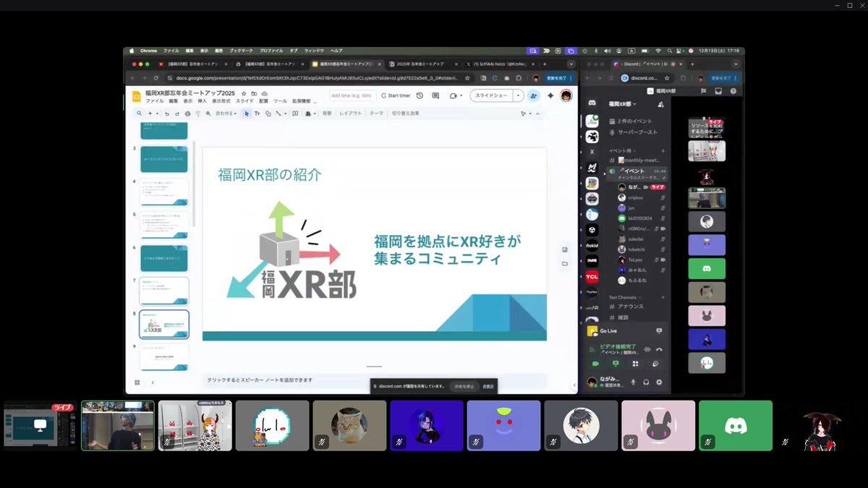Open the スライド menu in Slides
This screenshot has width=868, height=488.
244,101
